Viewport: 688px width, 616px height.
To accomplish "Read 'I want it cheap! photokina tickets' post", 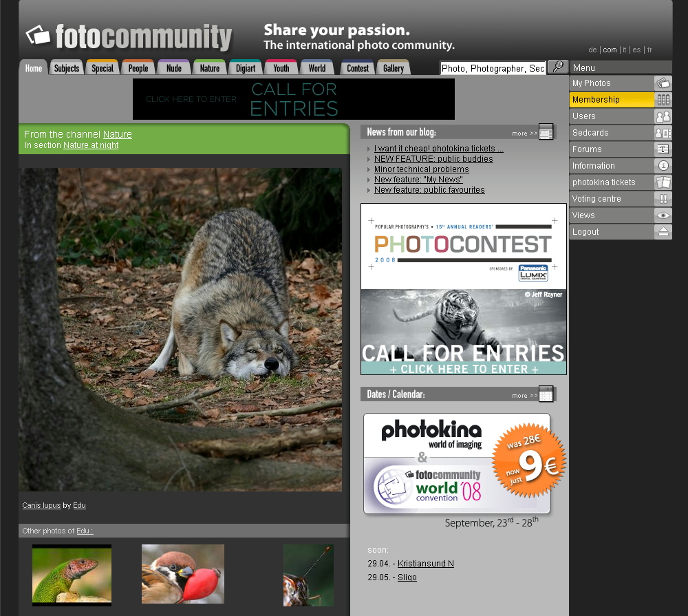I will point(439,149).
